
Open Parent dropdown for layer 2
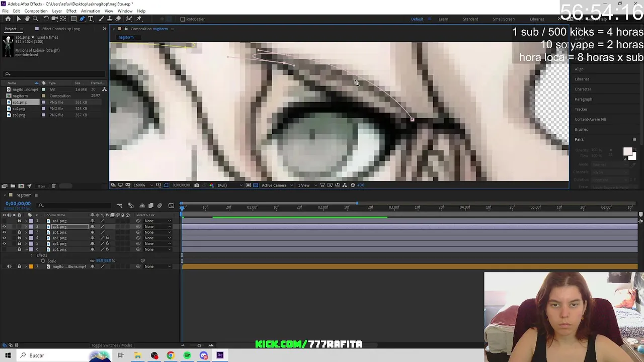tap(158, 227)
